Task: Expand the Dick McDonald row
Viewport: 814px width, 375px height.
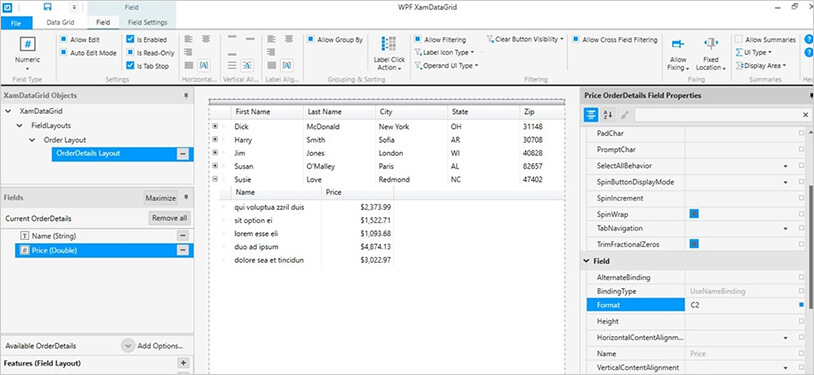Action: (215, 126)
